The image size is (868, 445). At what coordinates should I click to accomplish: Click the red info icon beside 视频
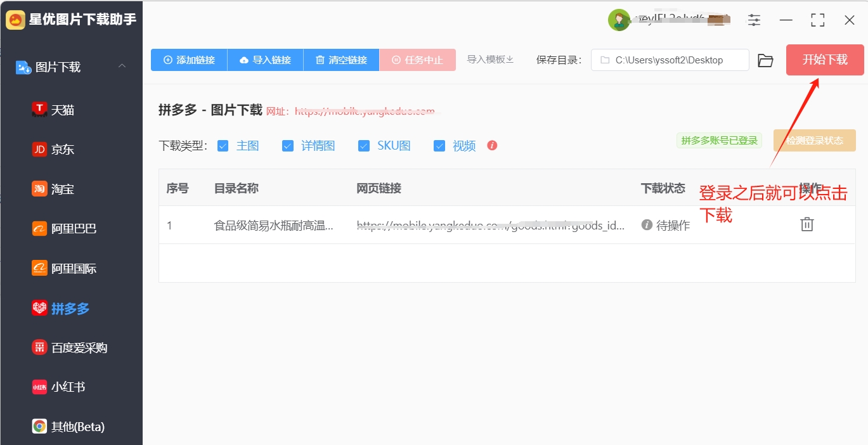[492, 145]
